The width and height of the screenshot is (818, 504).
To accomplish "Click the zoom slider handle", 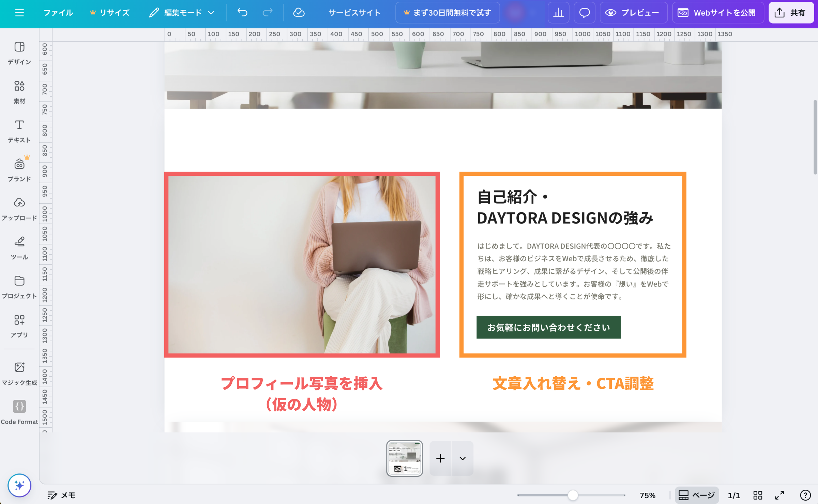I will [x=573, y=495].
